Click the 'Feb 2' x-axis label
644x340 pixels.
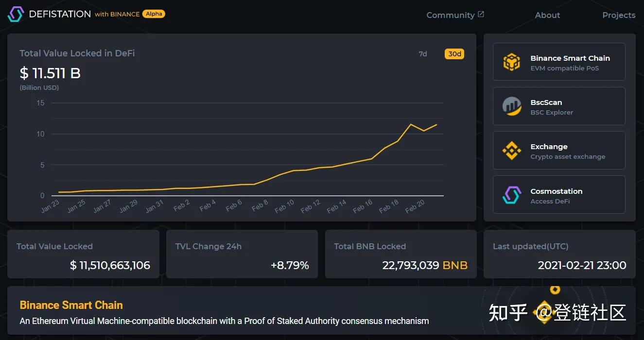181,206
